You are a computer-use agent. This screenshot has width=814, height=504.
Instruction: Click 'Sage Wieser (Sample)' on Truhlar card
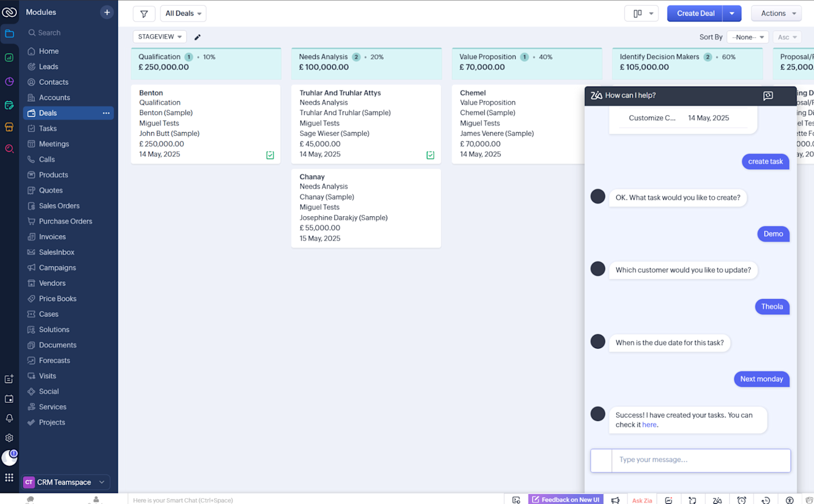(x=335, y=134)
